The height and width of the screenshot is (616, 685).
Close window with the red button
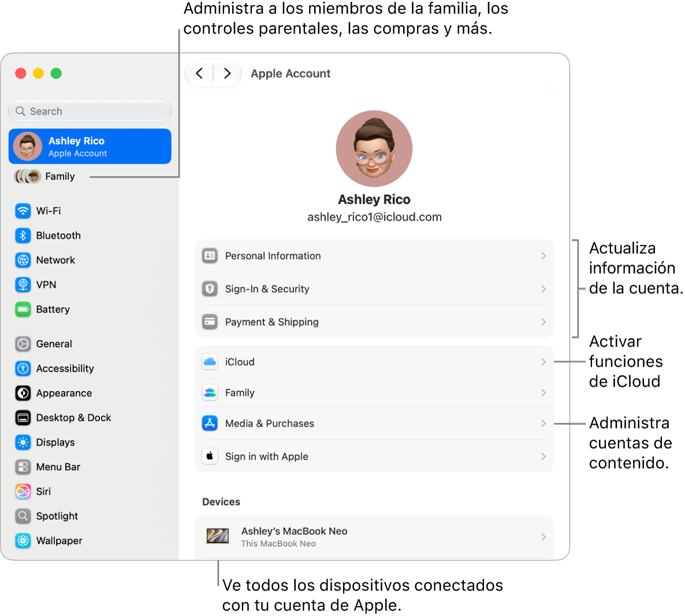21,73
